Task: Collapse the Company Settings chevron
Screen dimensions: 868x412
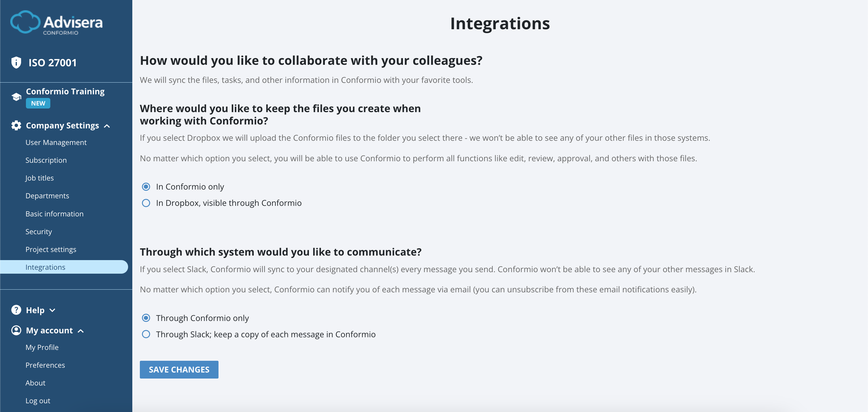Action: tap(107, 126)
